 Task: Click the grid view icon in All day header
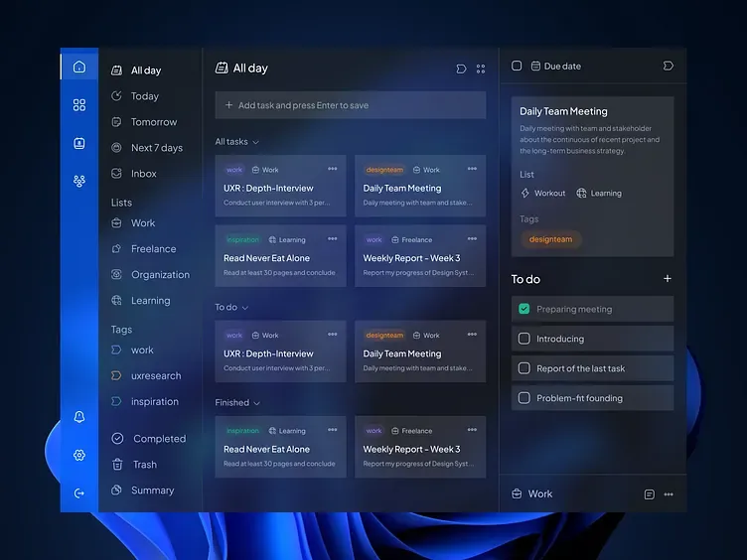click(481, 70)
